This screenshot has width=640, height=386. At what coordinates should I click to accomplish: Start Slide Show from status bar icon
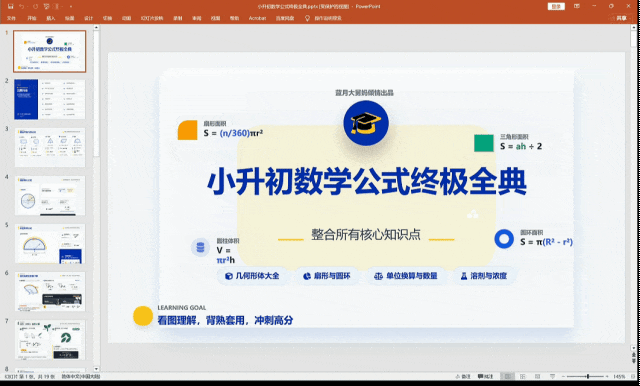552,376
